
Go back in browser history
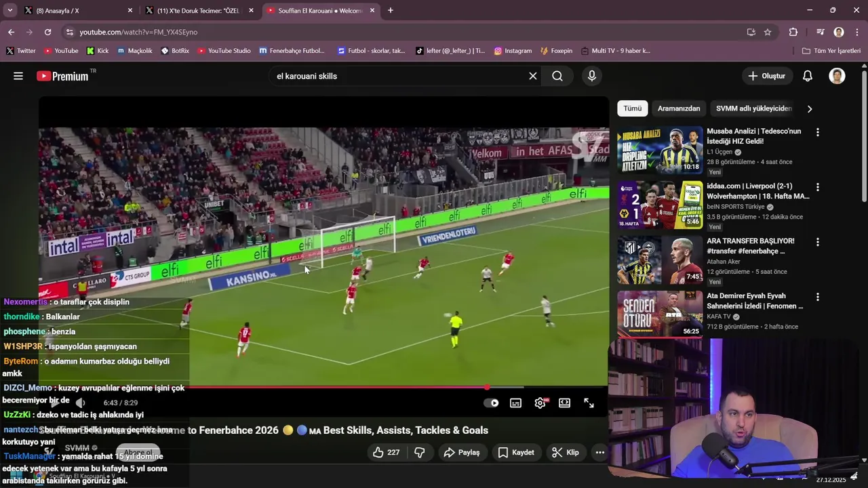pos(11,32)
